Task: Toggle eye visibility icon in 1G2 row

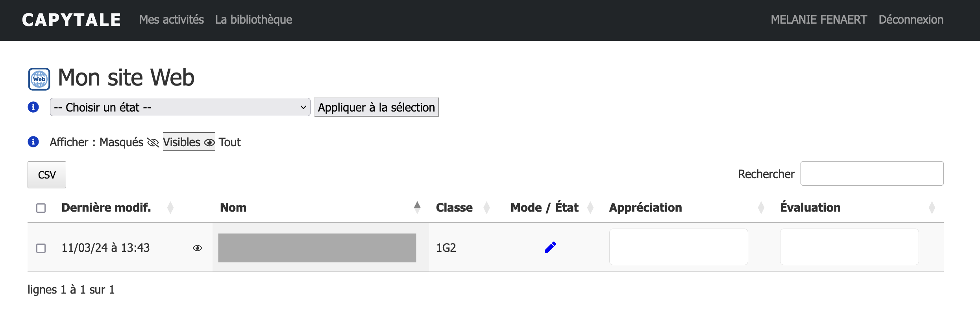Action: (x=197, y=248)
